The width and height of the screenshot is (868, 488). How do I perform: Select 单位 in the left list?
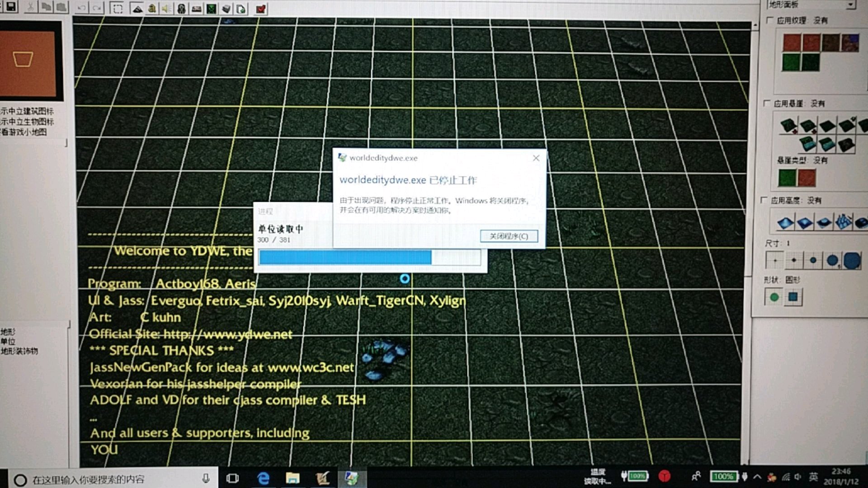[x=8, y=342]
